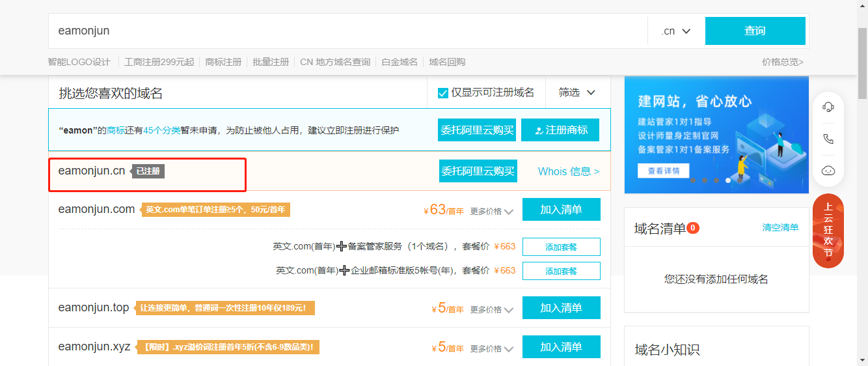Screen dimensions: 868x366
Task: Click the eamonjun.xyz promotion tag
Action: tap(228, 347)
